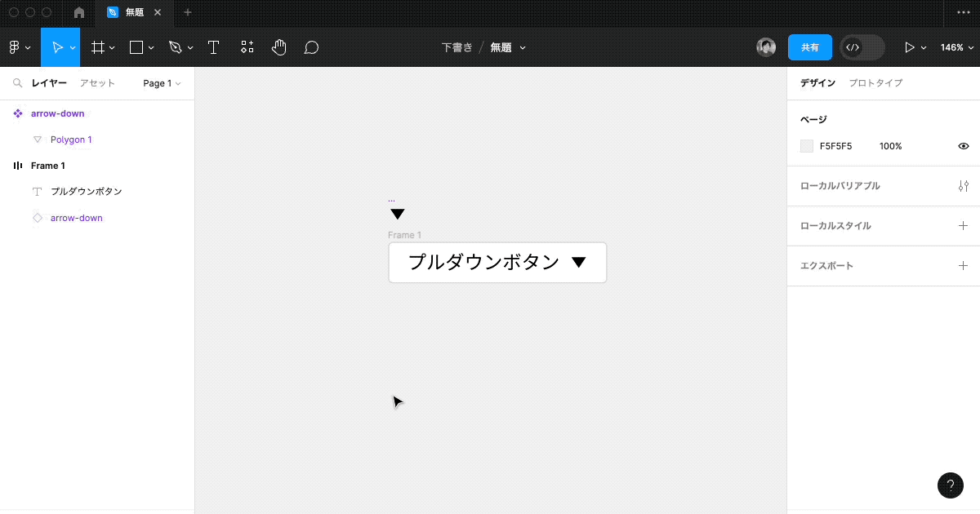Image resolution: width=980 pixels, height=514 pixels.
Task: Switch to the アセット tab
Action: click(x=96, y=82)
